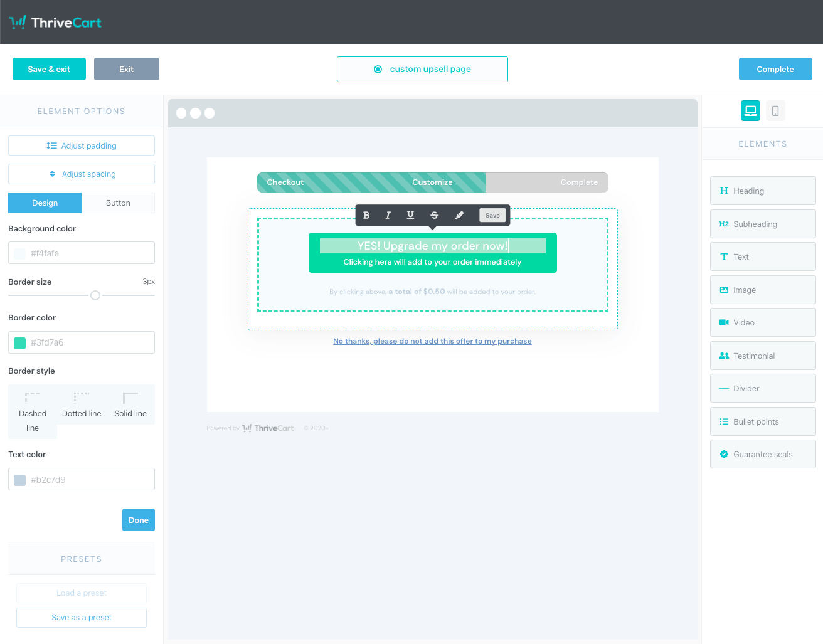Add a Guarantee seals element
This screenshot has height=644, width=823.
tap(763, 454)
